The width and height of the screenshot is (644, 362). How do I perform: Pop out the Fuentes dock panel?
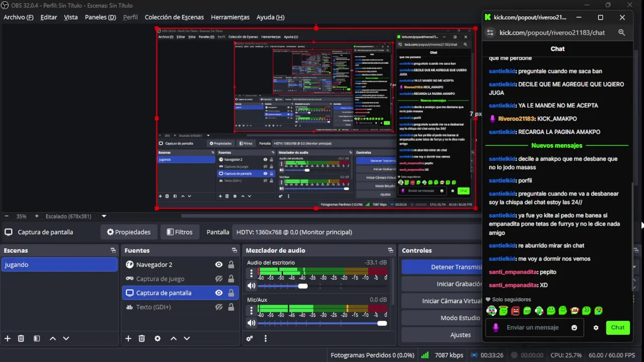(234, 250)
